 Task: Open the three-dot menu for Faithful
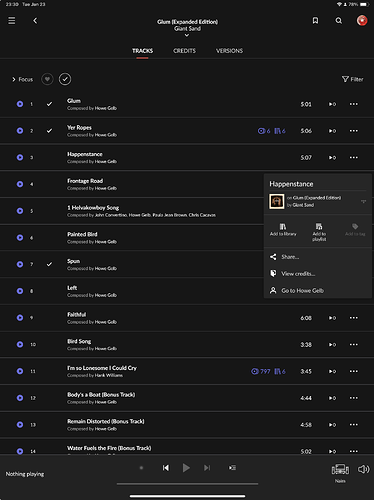354,318
